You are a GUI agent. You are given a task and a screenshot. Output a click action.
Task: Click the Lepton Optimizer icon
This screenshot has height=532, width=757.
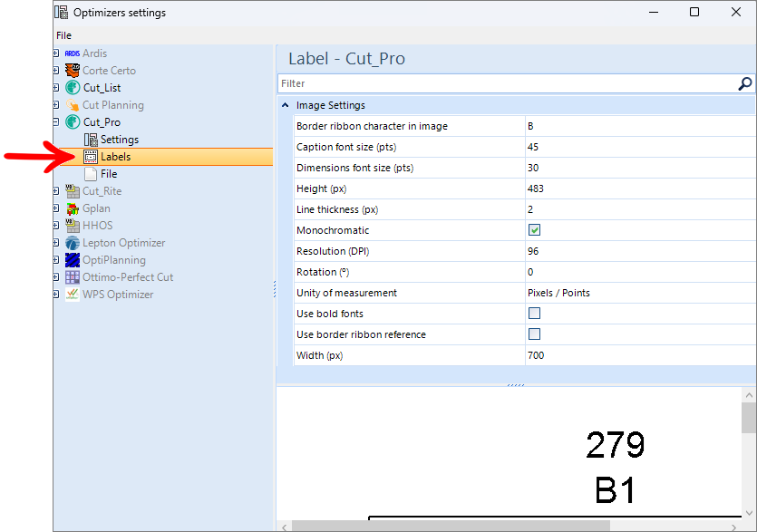[x=73, y=243]
